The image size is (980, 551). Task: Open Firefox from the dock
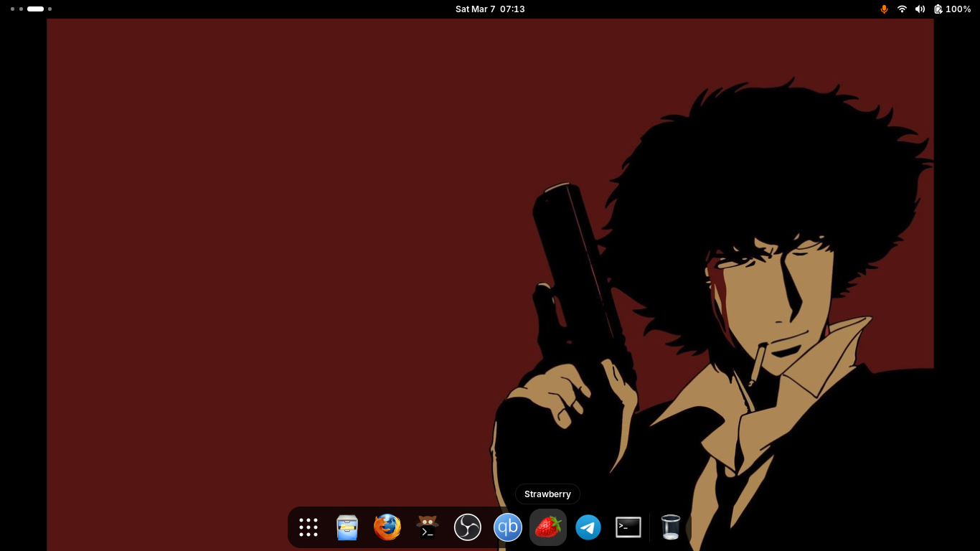[387, 527]
